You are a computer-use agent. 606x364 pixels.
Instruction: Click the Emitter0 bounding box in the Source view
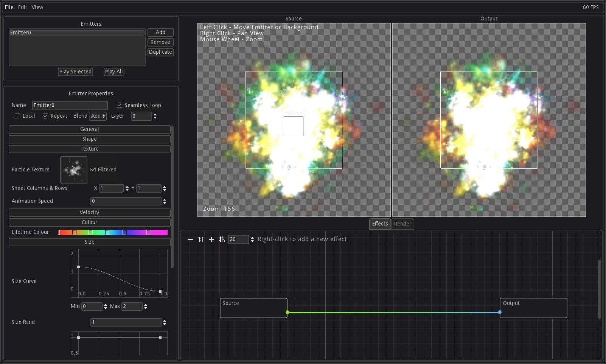click(x=294, y=126)
